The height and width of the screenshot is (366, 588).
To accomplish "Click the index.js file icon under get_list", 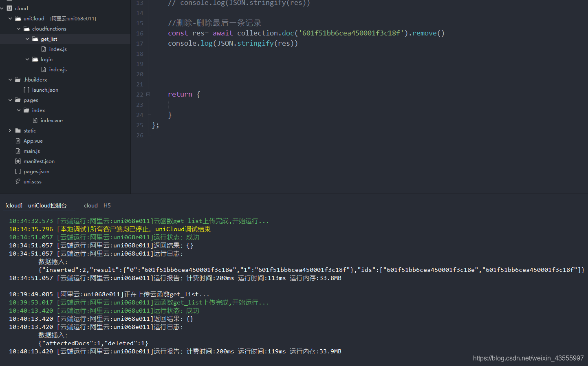I will [x=44, y=49].
